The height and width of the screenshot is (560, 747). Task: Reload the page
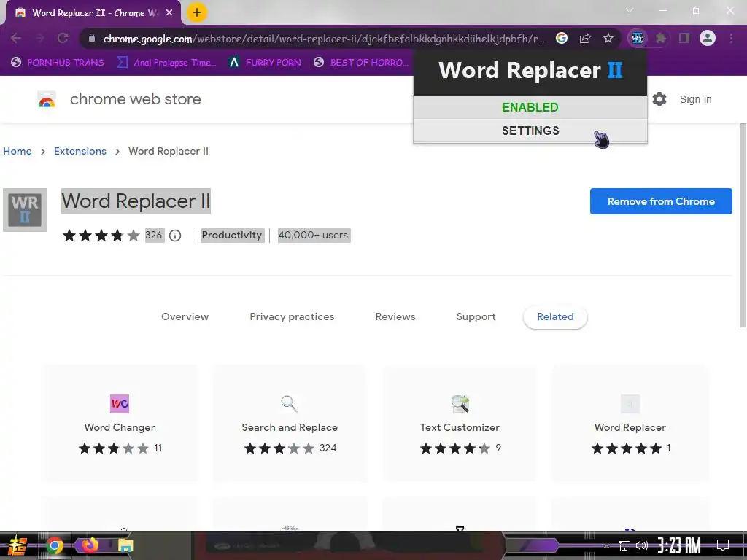63,38
